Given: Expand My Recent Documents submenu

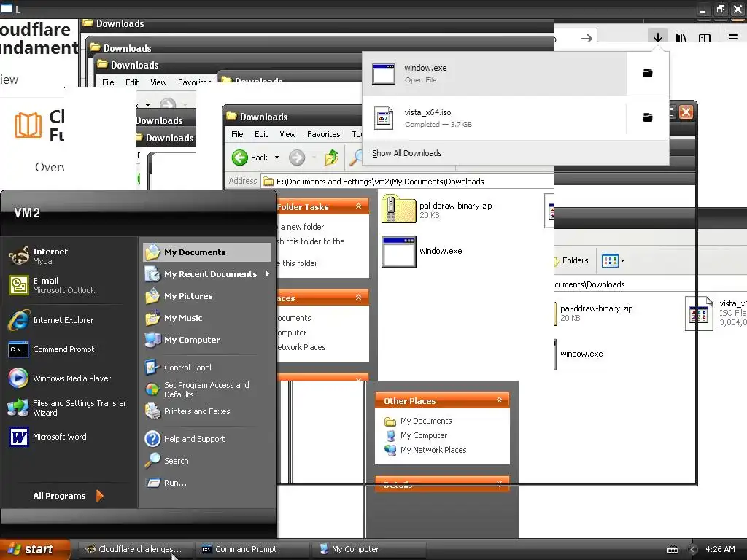Looking at the screenshot, I should 206,274.
